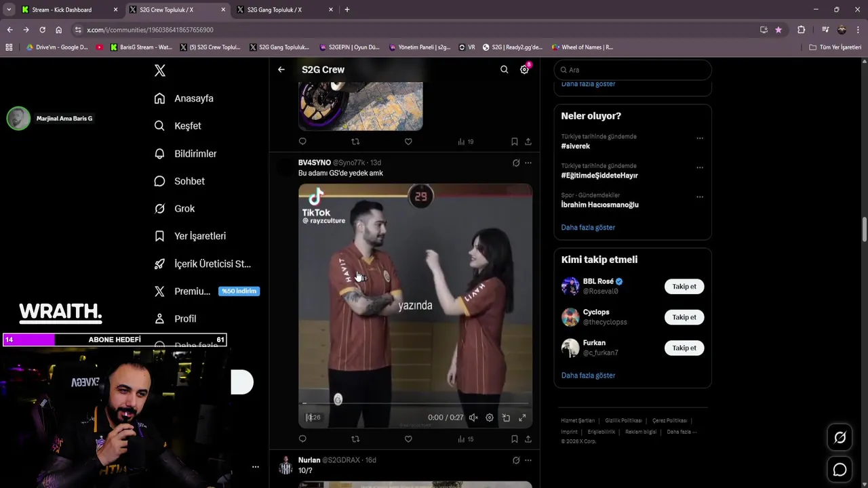Screen dimensions: 868x488
Task: Share BV4SYNO's video post
Action: click(x=528, y=439)
